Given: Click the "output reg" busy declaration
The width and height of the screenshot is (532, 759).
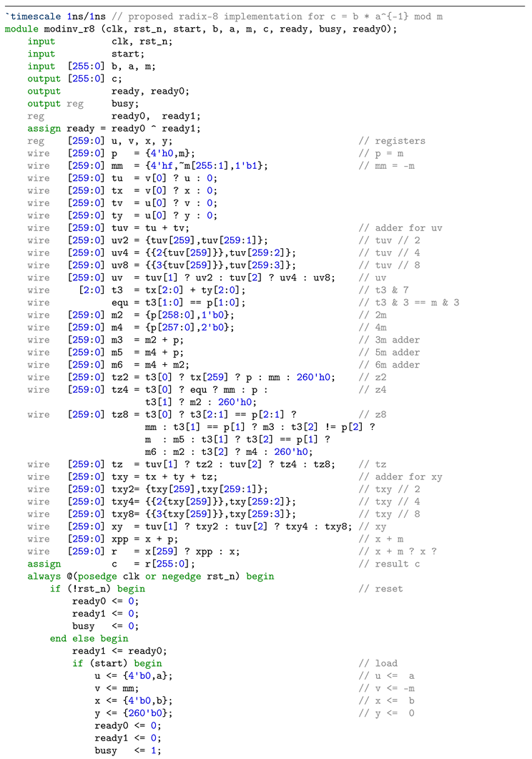Looking at the screenshot, I should click(x=56, y=104).
